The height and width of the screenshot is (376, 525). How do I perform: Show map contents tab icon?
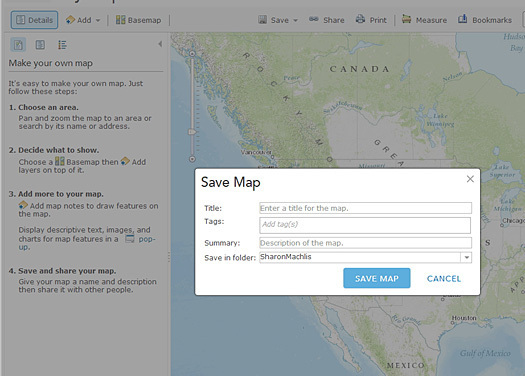(x=40, y=45)
